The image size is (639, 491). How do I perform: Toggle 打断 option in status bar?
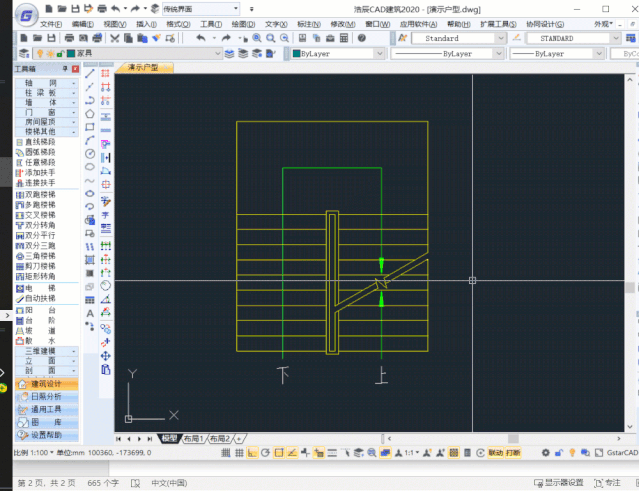[x=513, y=453]
